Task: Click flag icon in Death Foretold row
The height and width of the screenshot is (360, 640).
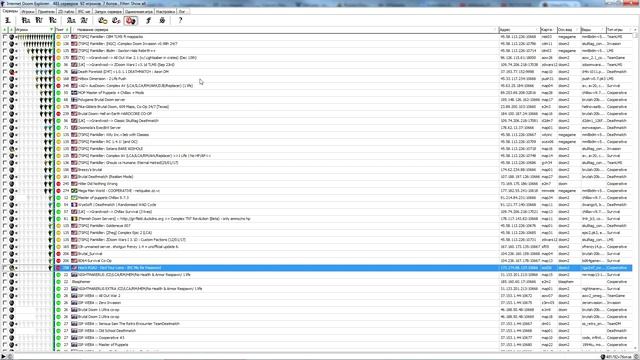Action: coord(74,72)
